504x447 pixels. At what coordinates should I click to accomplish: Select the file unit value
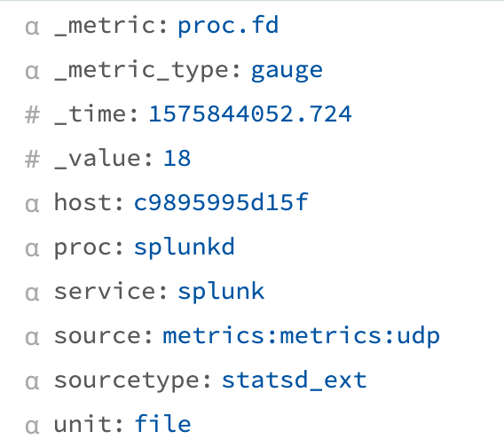[162, 424]
